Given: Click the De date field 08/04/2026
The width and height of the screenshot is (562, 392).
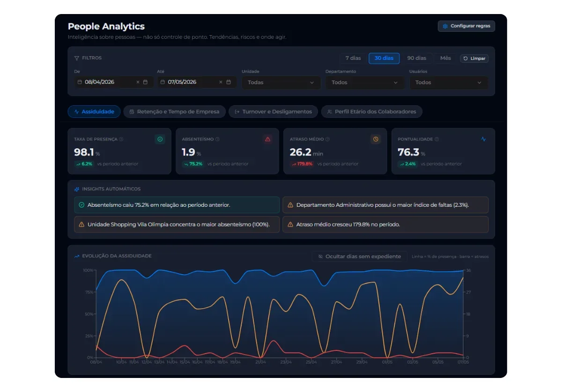Looking at the screenshot, I should click(x=114, y=82).
